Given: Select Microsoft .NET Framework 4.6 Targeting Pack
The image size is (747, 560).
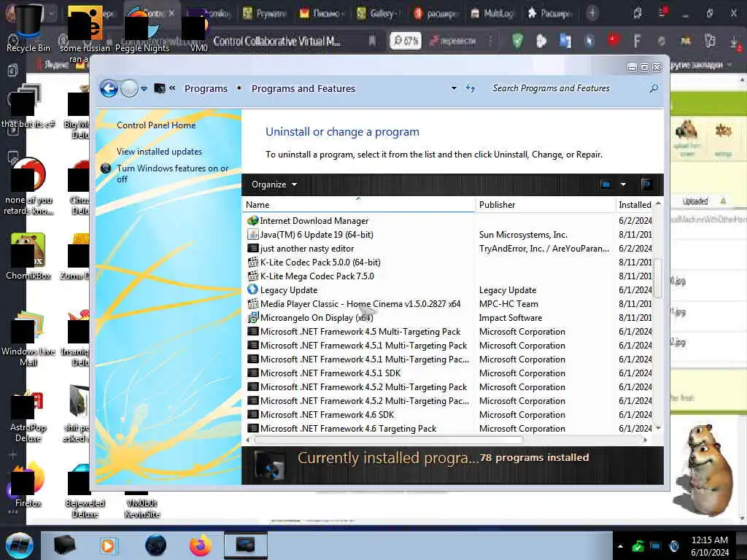Looking at the screenshot, I should [348, 429].
